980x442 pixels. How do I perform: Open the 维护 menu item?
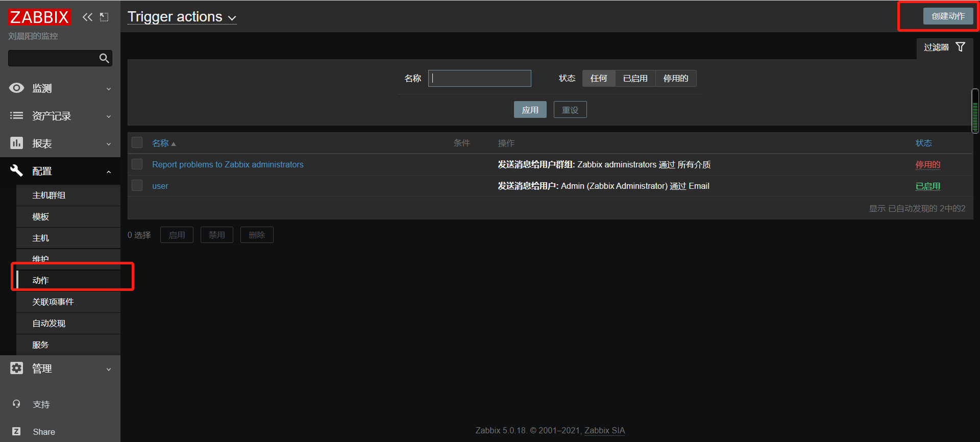pyautogui.click(x=68, y=258)
